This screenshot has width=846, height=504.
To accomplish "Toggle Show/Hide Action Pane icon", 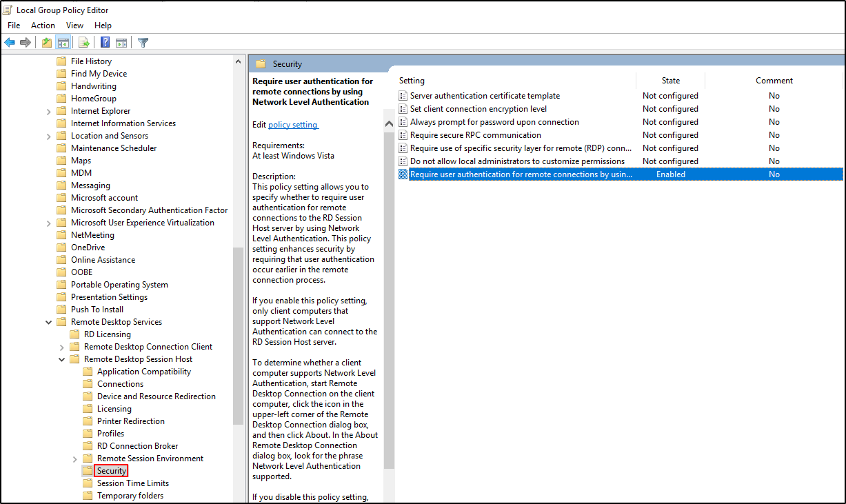I will pos(121,43).
